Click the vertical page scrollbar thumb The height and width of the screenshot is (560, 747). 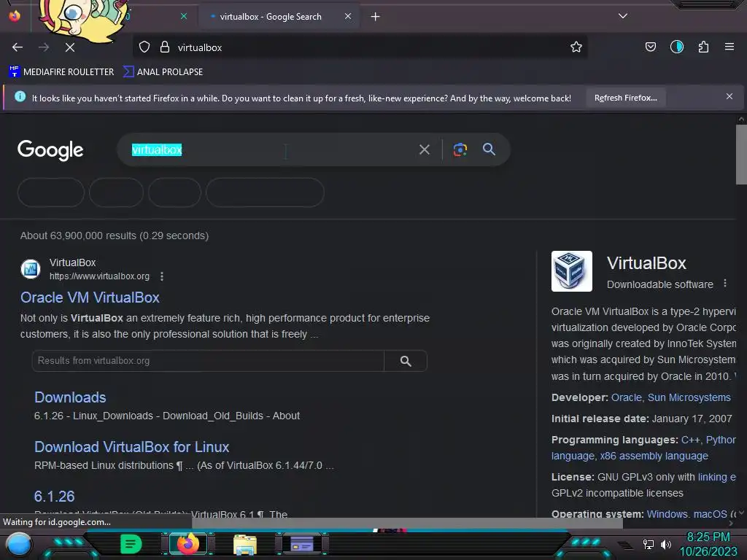[x=741, y=155]
